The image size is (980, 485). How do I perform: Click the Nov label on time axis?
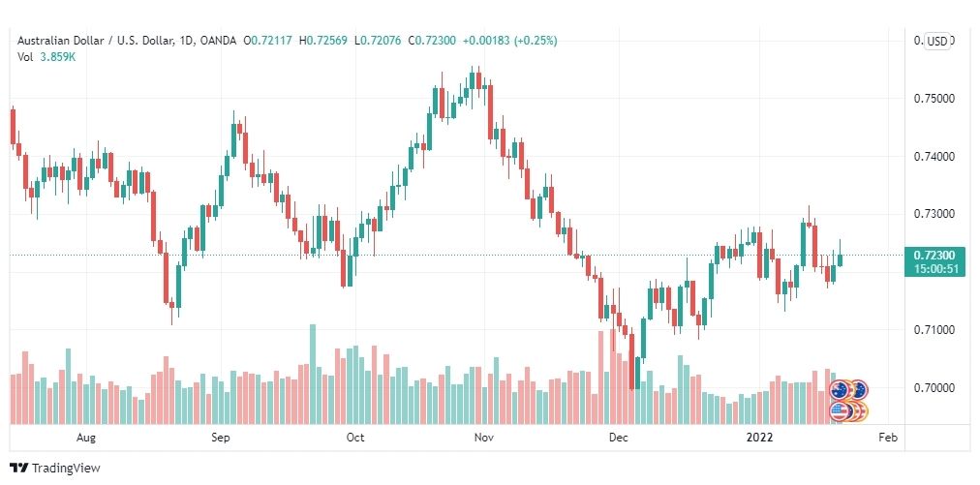(484, 438)
